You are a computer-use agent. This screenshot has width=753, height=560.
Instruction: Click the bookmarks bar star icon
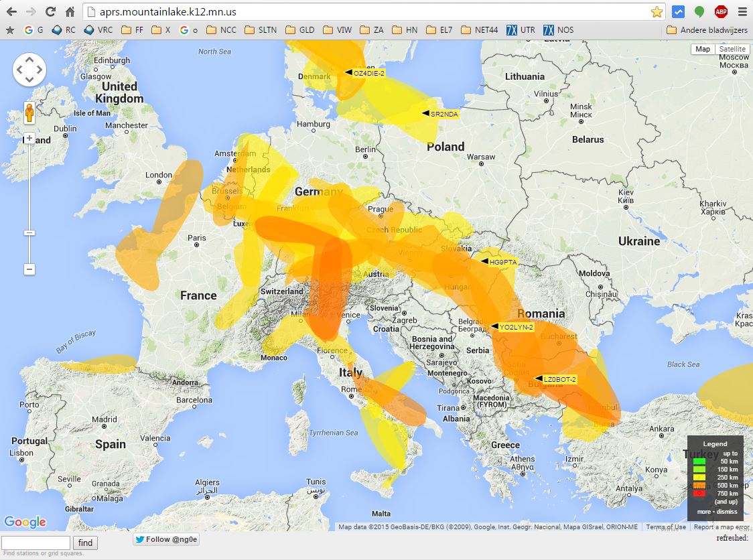pos(9,29)
